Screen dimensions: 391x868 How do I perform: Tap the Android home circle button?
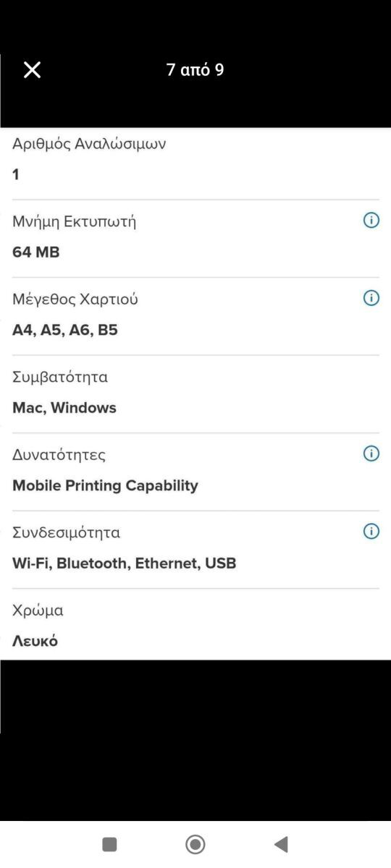coord(195,844)
